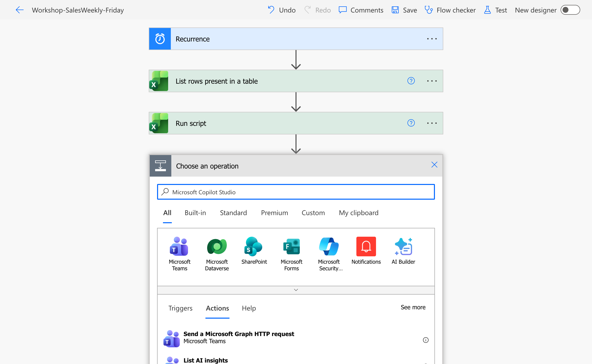This screenshot has height=364, width=592.
Task: Open ellipsis menu on List rows present in a table
Action: pyautogui.click(x=432, y=81)
